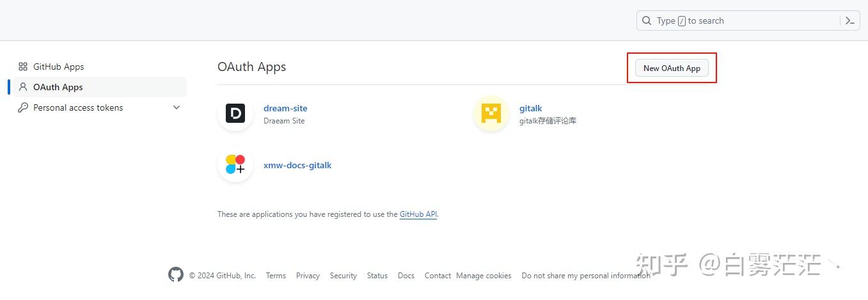
Task: Click Do not share my personal information
Action: [586, 276]
